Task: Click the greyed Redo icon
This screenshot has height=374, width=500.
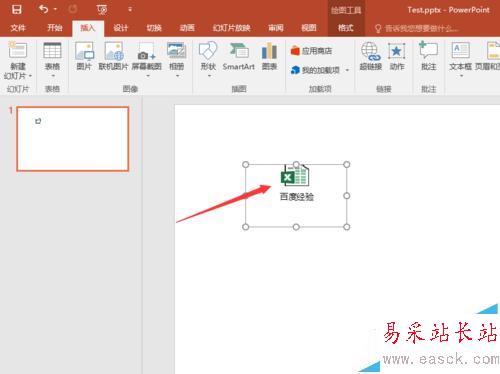Action: (x=73, y=9)
